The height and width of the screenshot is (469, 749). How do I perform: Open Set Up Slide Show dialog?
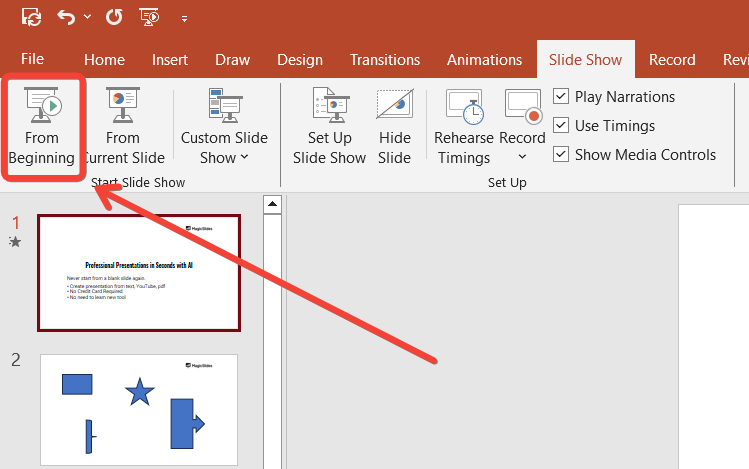[x=329, y=127]
